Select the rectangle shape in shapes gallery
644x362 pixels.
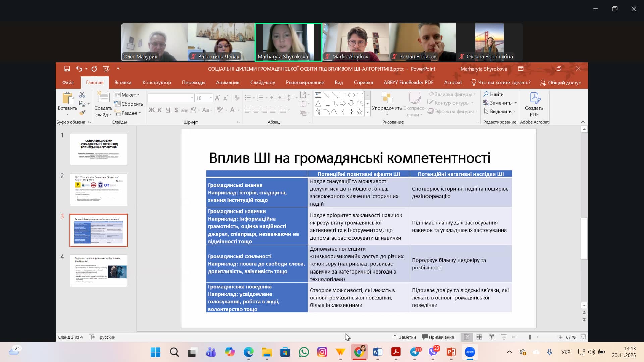pos(343,95)
